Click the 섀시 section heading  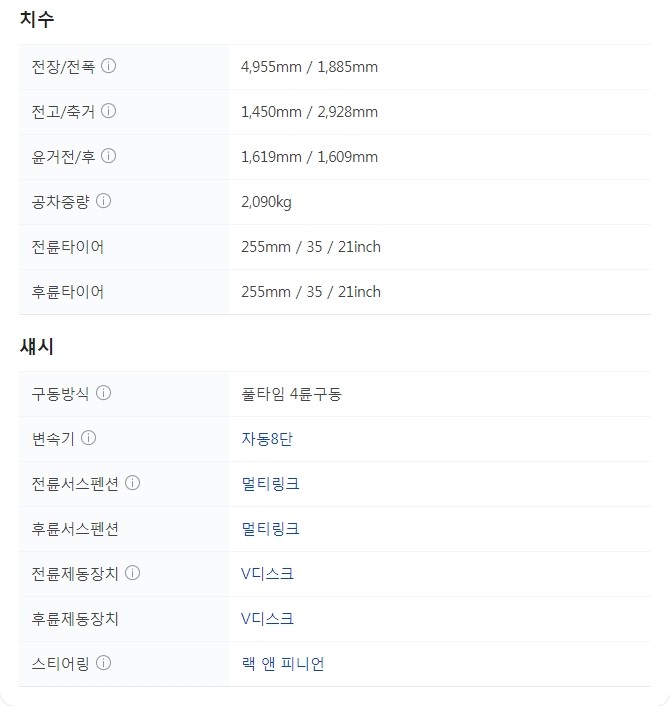pyautogui.click(x=37, y=347)
